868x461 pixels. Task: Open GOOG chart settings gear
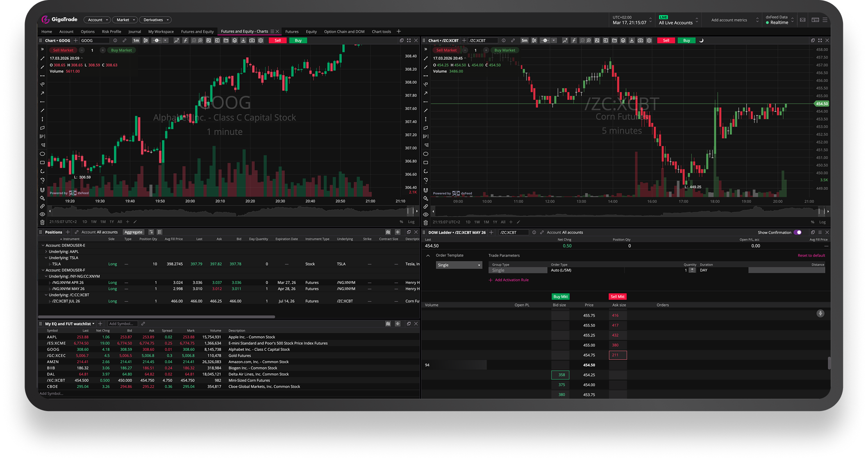point(261,41)
